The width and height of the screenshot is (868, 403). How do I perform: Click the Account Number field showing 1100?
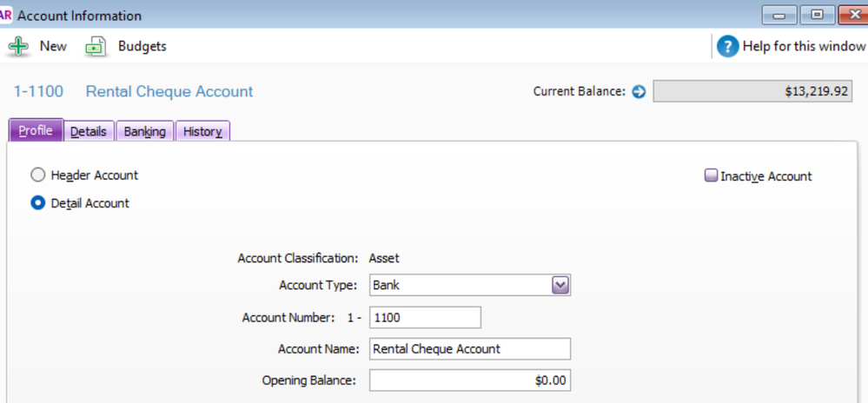(425, 318)
